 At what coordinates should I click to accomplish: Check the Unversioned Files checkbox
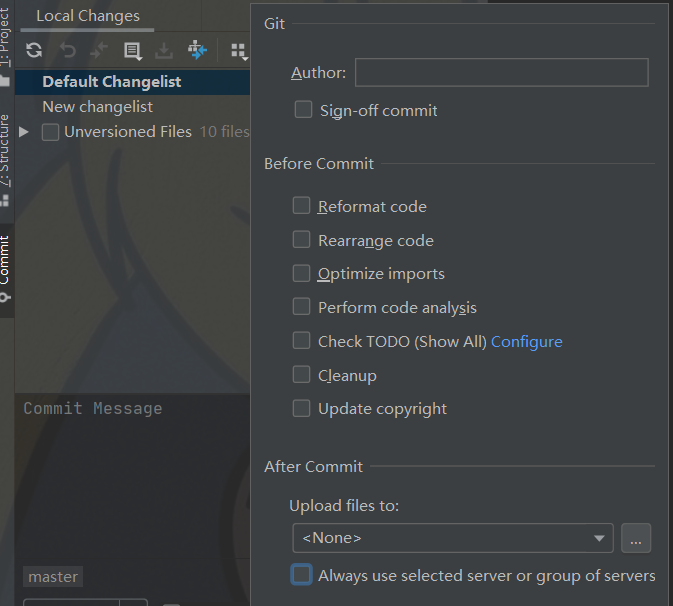[50, 132]
